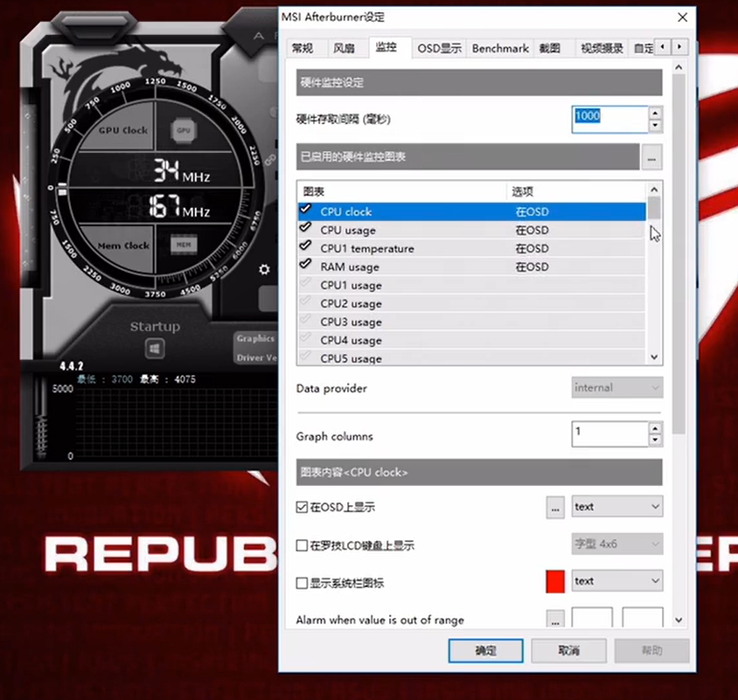Open the 视频摄录 tab
Image resolution: width=738 pixels, height=700 pixels.
[602, 48]
